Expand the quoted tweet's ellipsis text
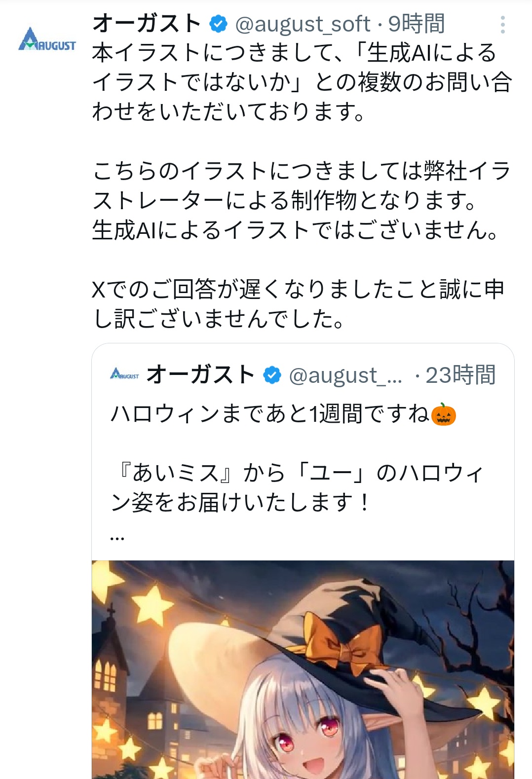This screenshot has height=779, width=532. pyautogui.click(x=117, y=538)
